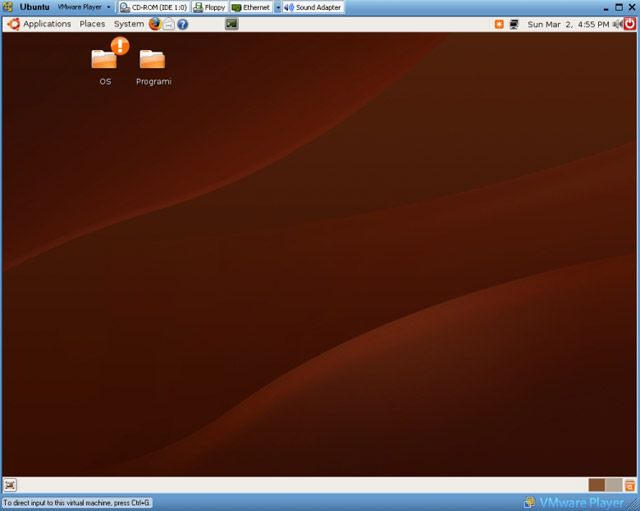The width and height of the screenshot is (640, 511).
Task: Open the System menu
Action: (x=128, y=24)
